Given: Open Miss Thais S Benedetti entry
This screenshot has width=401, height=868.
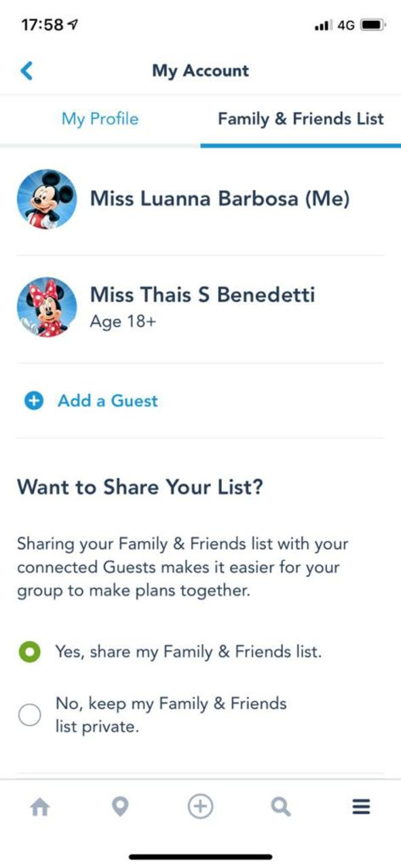Looking at the screenshot, I should click(x=200, y=307).
